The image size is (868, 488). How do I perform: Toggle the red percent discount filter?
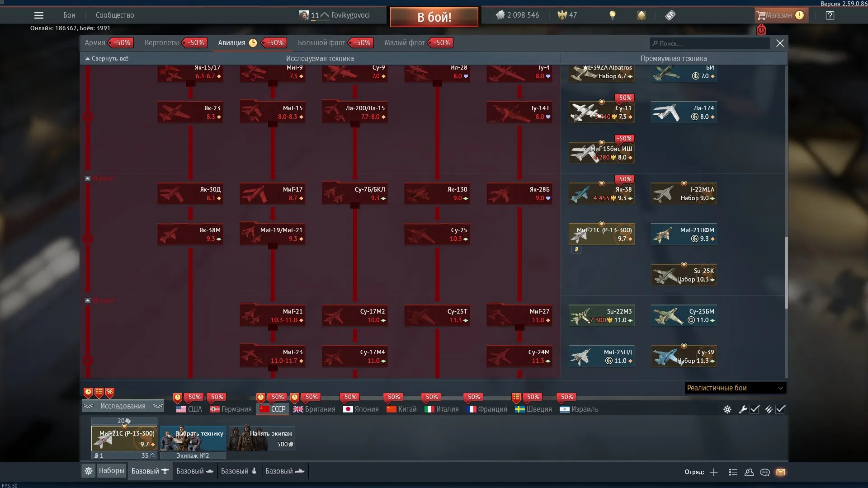coord(110,392)
